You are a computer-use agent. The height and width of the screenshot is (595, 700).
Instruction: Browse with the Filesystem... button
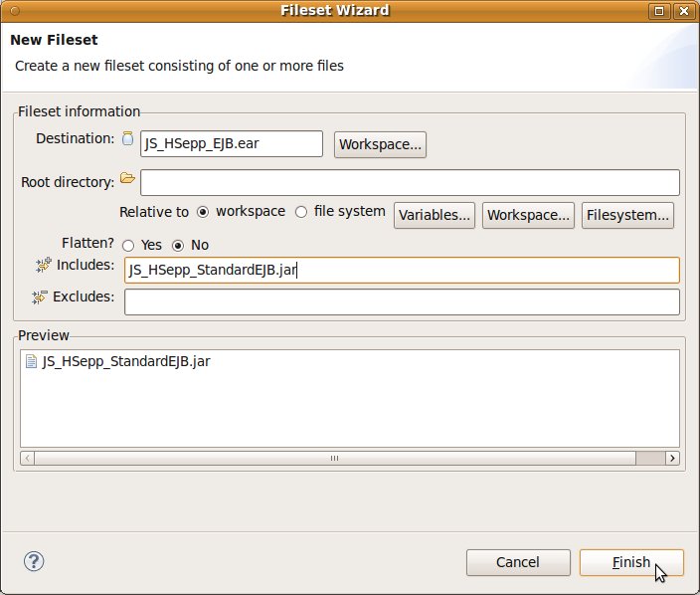tap(628, 215)
